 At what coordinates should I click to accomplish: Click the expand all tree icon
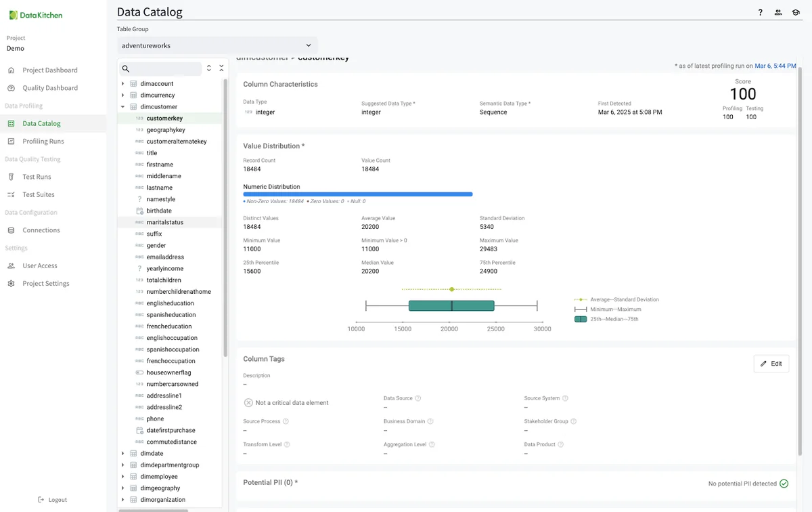tap(209, 68)
